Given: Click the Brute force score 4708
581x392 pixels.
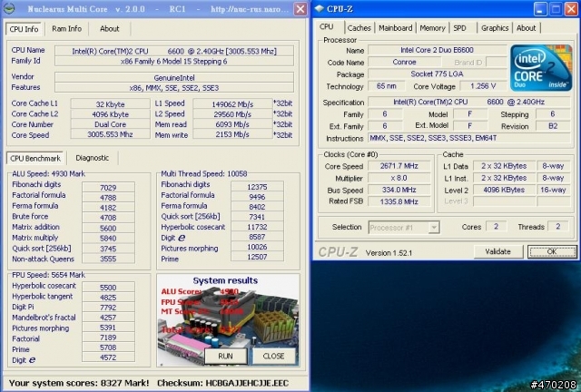Looking at the screenshot, I should pyautogui.click(x=108, y=218).
